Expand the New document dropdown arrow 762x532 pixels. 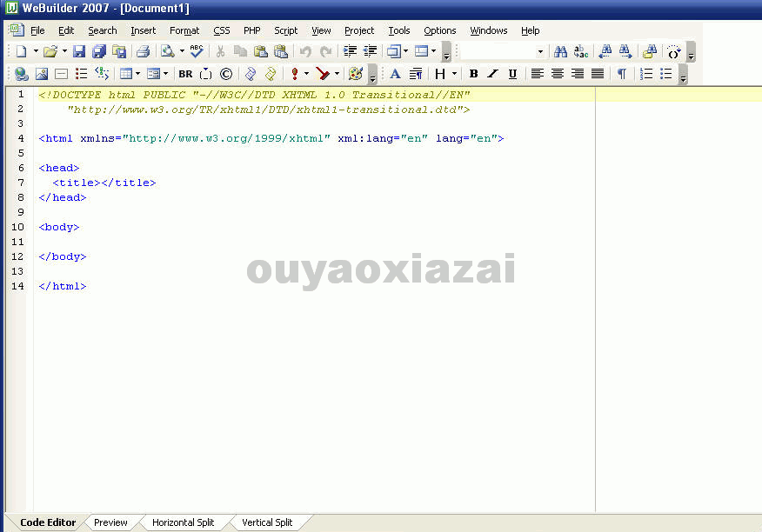[36, 51]
